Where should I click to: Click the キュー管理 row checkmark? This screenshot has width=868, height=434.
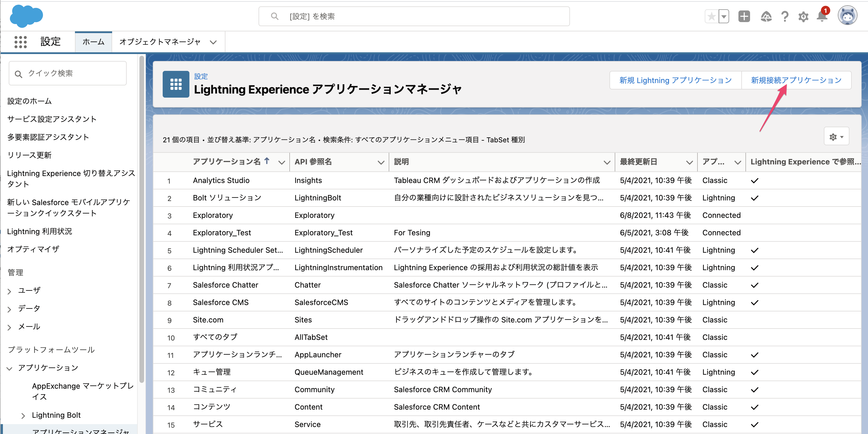(754, 372)
